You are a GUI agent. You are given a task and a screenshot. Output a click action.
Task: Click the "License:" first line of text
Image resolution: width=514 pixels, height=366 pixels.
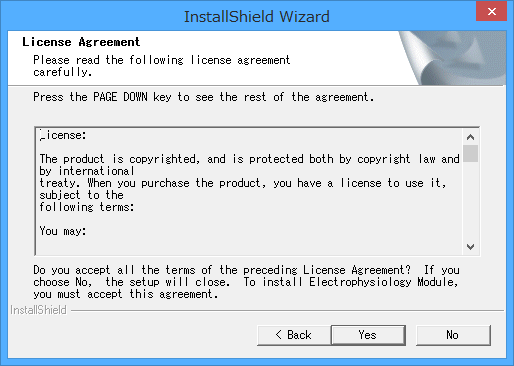pos(63,135)
